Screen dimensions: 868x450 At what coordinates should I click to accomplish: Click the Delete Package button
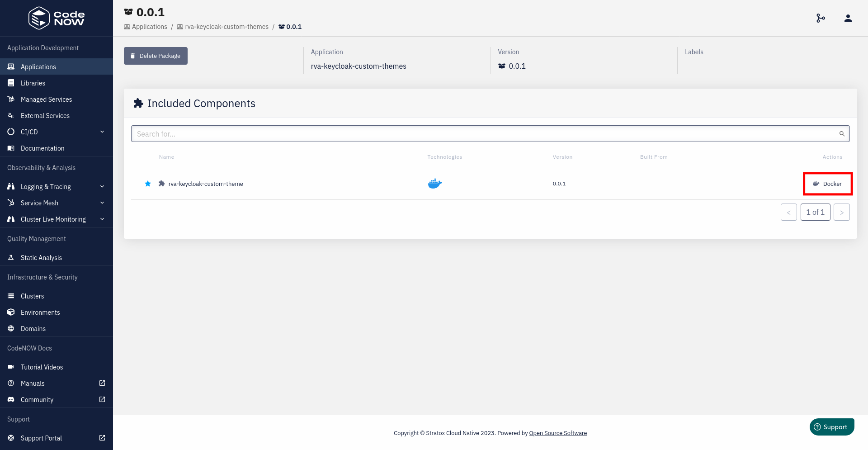click(x=156, y=56)
